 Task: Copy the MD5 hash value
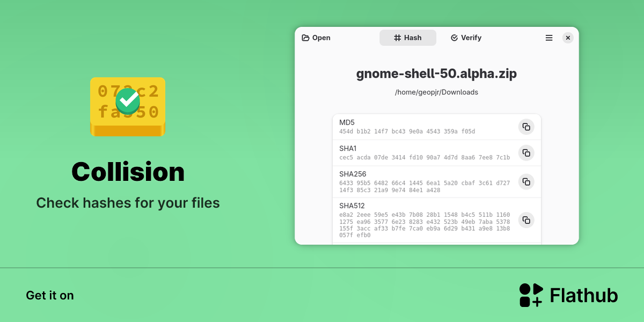526,127
